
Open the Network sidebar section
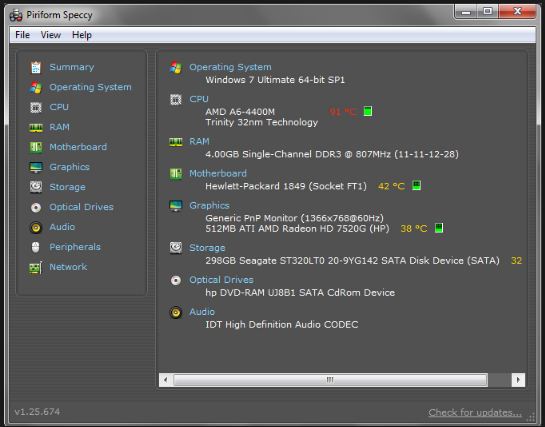coord(68,267)
